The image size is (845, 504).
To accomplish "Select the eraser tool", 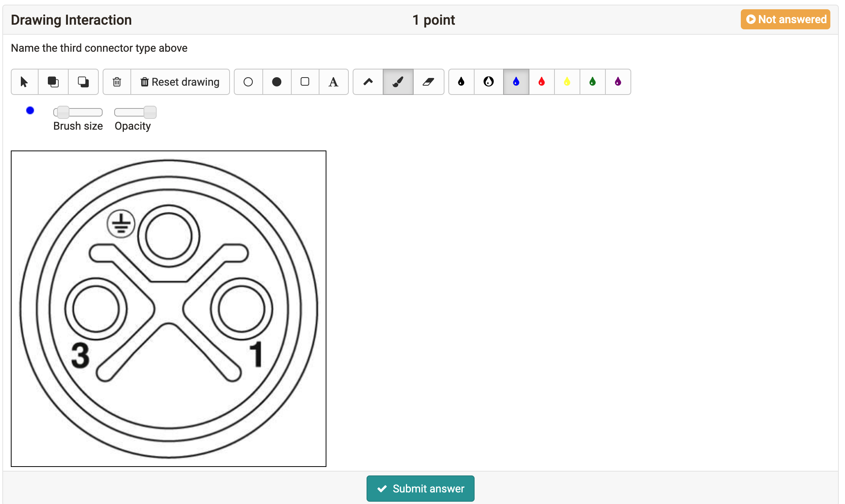I will 428,82.
